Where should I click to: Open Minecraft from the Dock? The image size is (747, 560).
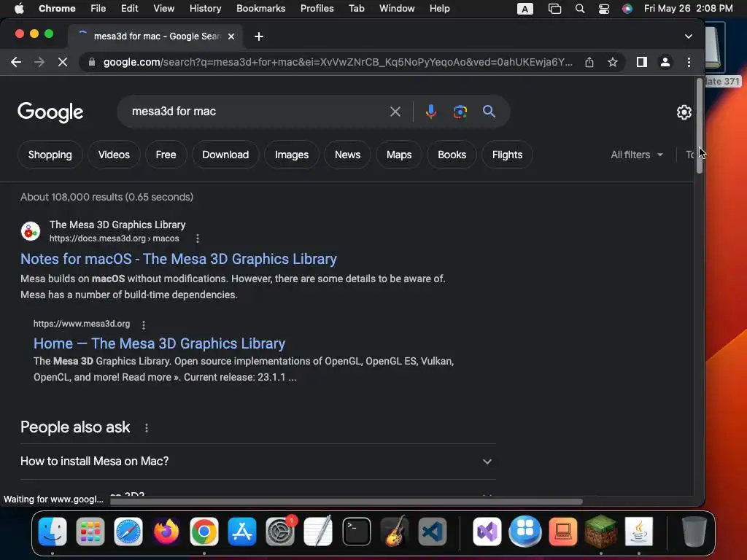pyautogui.click(x=601, y=532)
